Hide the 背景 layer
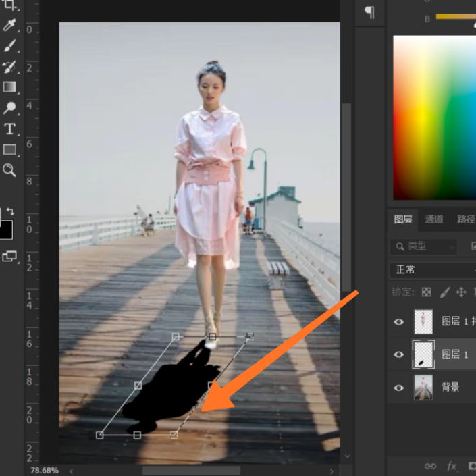This screenshot has height=476, width=476. (x=398, y=388)
